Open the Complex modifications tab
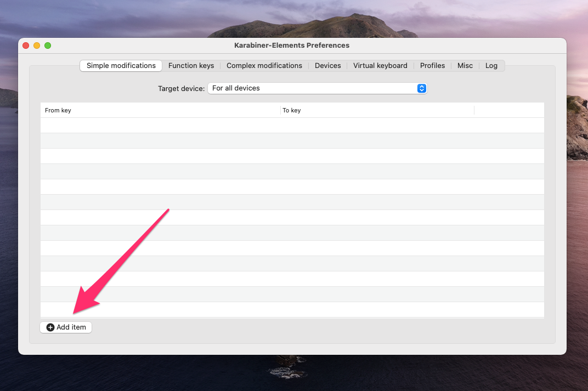588x391 pixels. pos(264,66)
